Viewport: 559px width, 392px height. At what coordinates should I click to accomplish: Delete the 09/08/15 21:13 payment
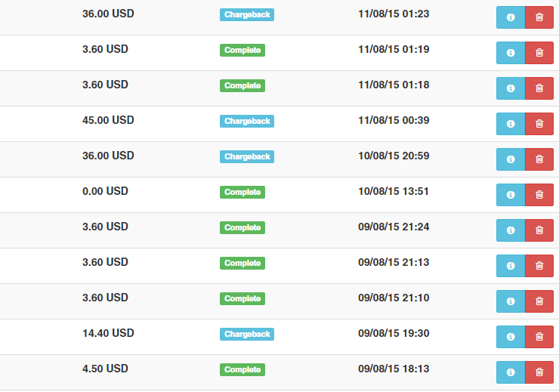point(539,266)
